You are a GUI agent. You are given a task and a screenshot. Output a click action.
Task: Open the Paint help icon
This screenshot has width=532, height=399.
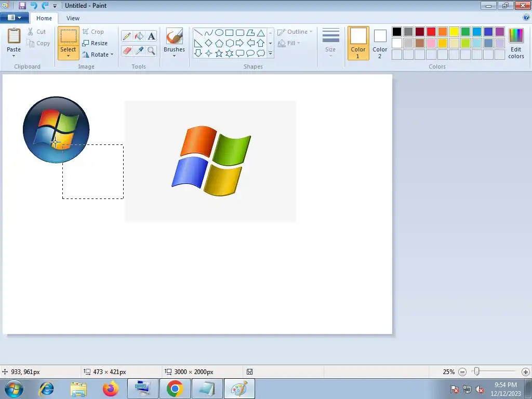(x=526, y=17)
